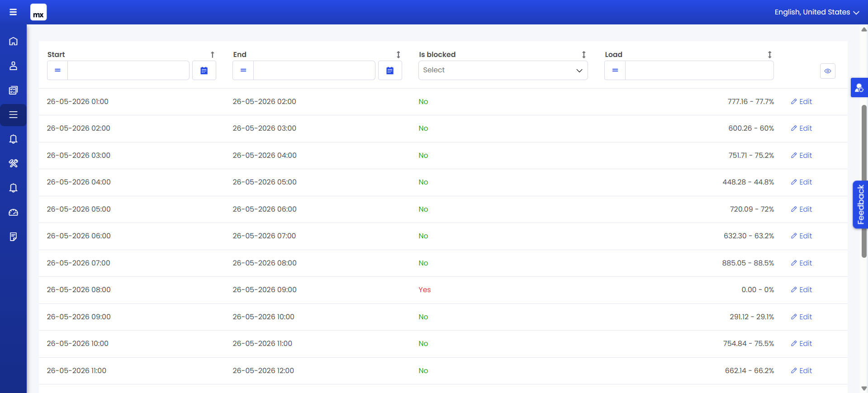The height and width of the screenshot is (393, 868).
Task: Click the End date filter input
Action: [x=314, y=71]
